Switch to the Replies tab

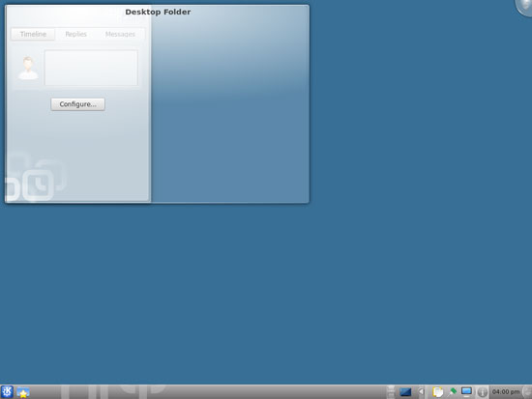(76, 34)
